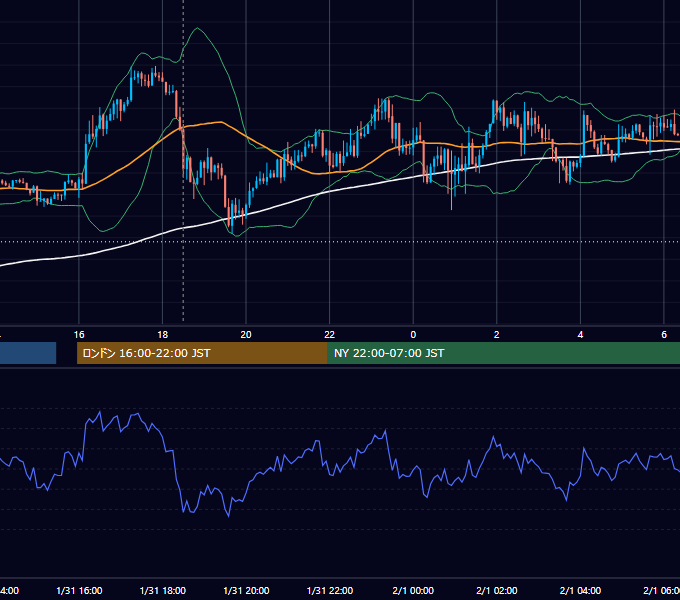Click hour label 22 on chart axis

(x=330, y=335)
